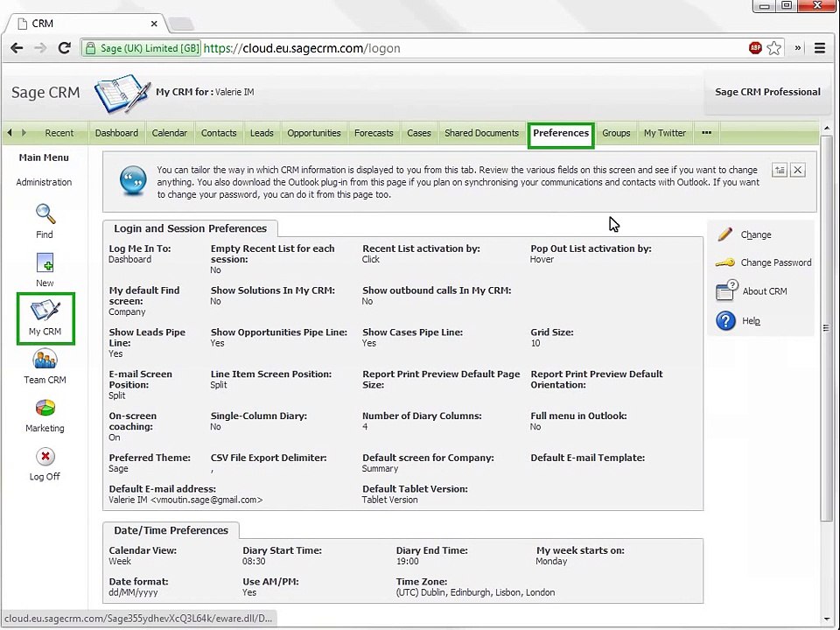840x630 pixels.
Task: Open the Contacts tab
Action: 219,133
